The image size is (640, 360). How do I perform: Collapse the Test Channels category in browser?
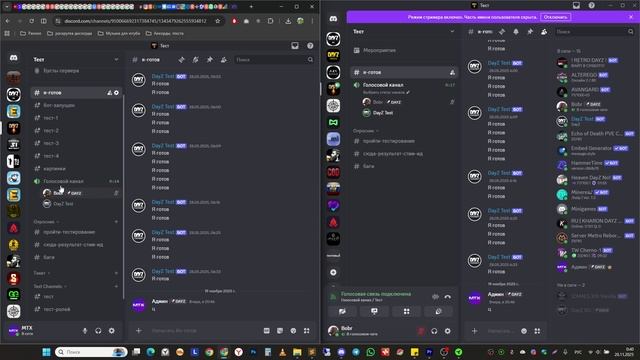pyautogui.click(x=50, y=286)
